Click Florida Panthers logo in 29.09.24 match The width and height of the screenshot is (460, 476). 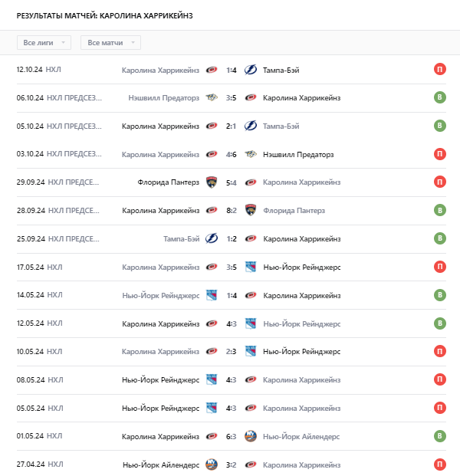pos(212,182)
